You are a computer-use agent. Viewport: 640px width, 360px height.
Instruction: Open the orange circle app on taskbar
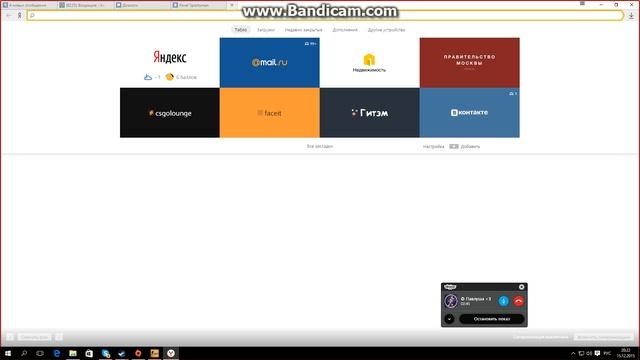[138, 353]
